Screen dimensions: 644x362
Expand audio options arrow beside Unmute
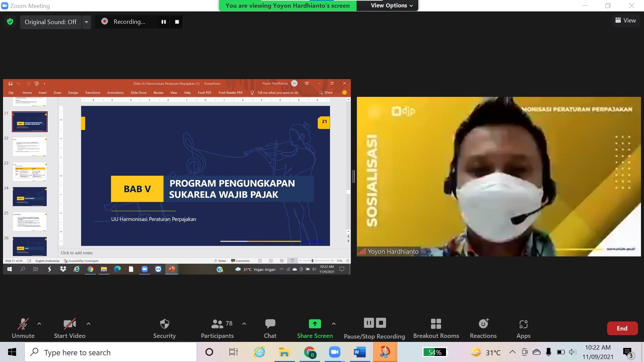pyautogui.click(x=39, y=324)
